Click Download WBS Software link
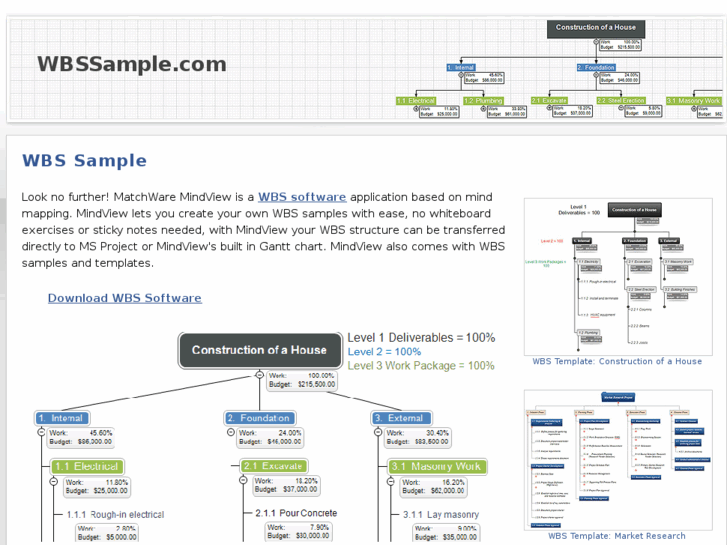The height and width of the screenshot is (545, 727). tap(125, 298)
